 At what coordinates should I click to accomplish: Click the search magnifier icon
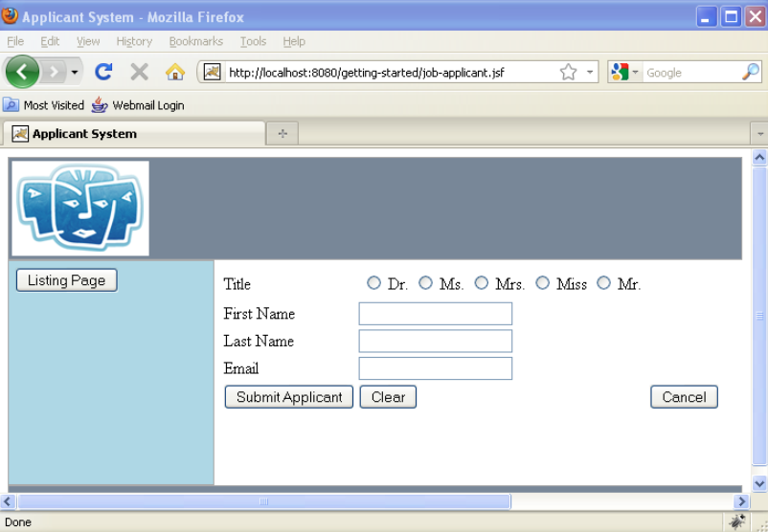pyautogui.click(x=750, y=72)
